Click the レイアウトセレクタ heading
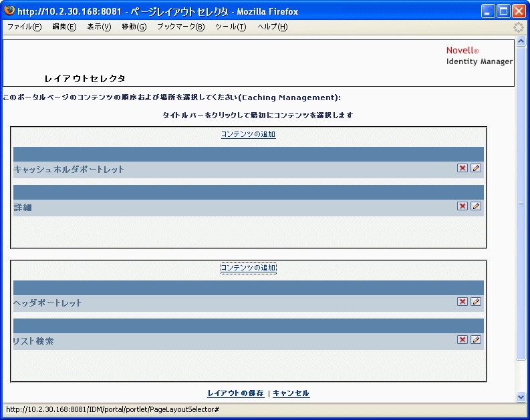The image size is (530, 420). coord(85,79)
